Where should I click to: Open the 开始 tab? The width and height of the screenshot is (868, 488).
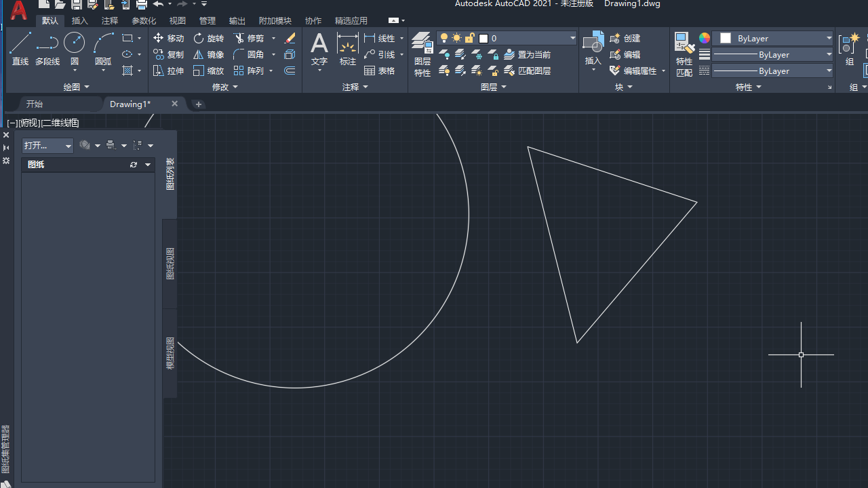pyautogui.click(x=35, y=104)
